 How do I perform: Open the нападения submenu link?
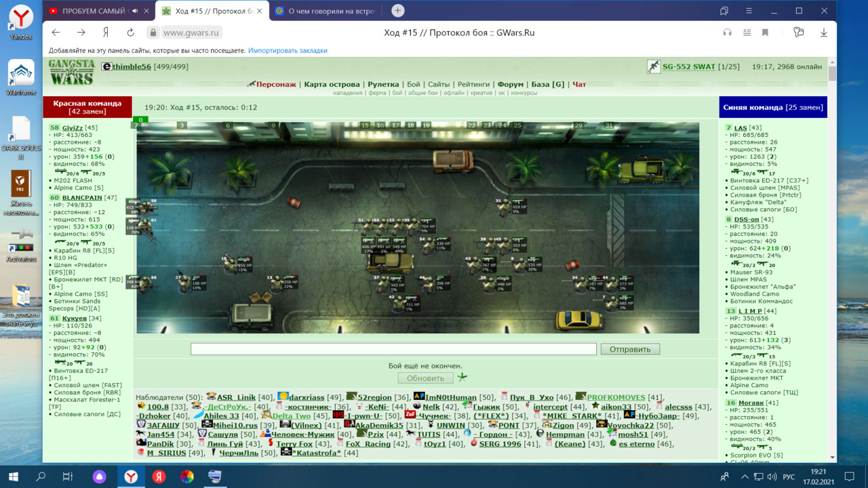(348, 93)
